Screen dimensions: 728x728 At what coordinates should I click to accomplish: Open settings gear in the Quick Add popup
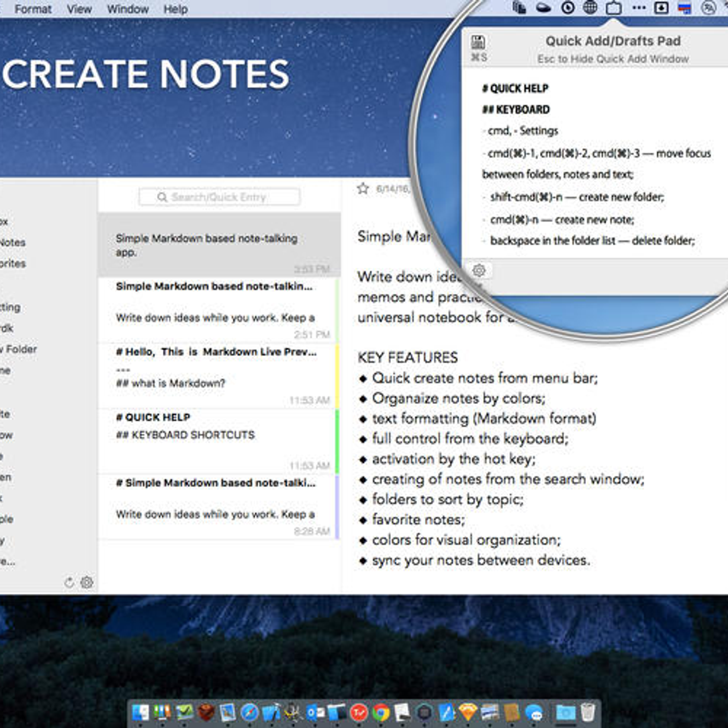click(x=479, y=270)
